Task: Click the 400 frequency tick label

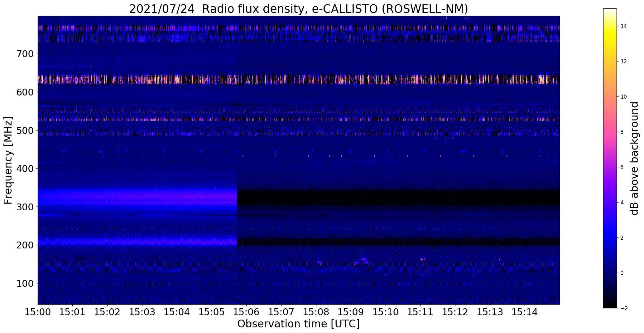Action: click(x=25, y=169)
